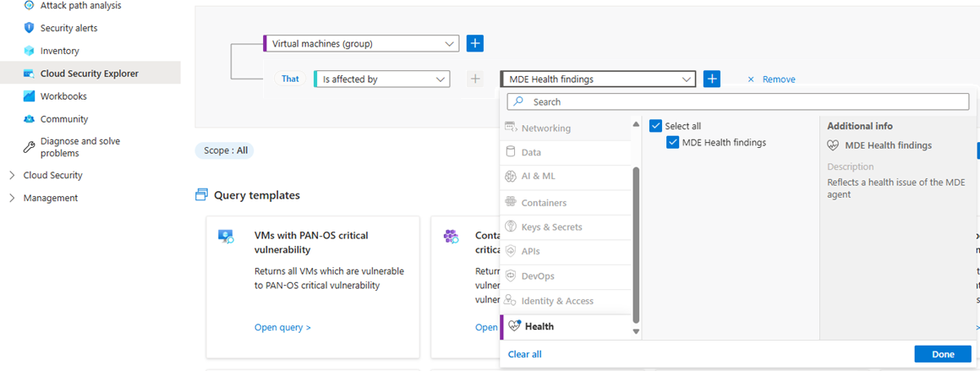Click the Search field in dropdown
The height and width of the screenshot is (371, 980).
click(737, 101)
